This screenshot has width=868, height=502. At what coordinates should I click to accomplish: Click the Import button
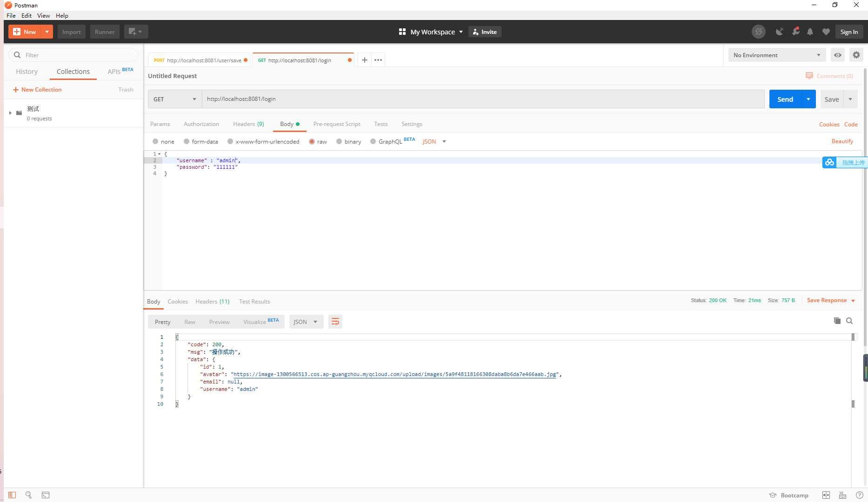(x=72, y=32)
